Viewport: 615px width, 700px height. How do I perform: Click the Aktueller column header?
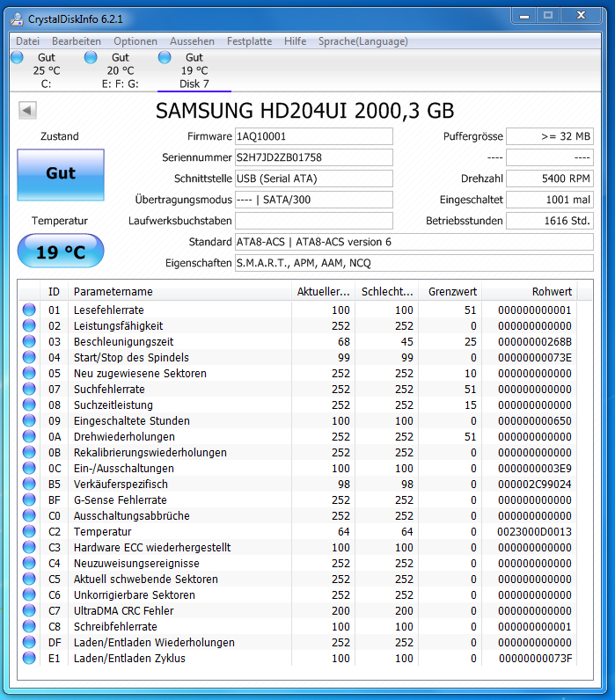(x=324, y=291)
